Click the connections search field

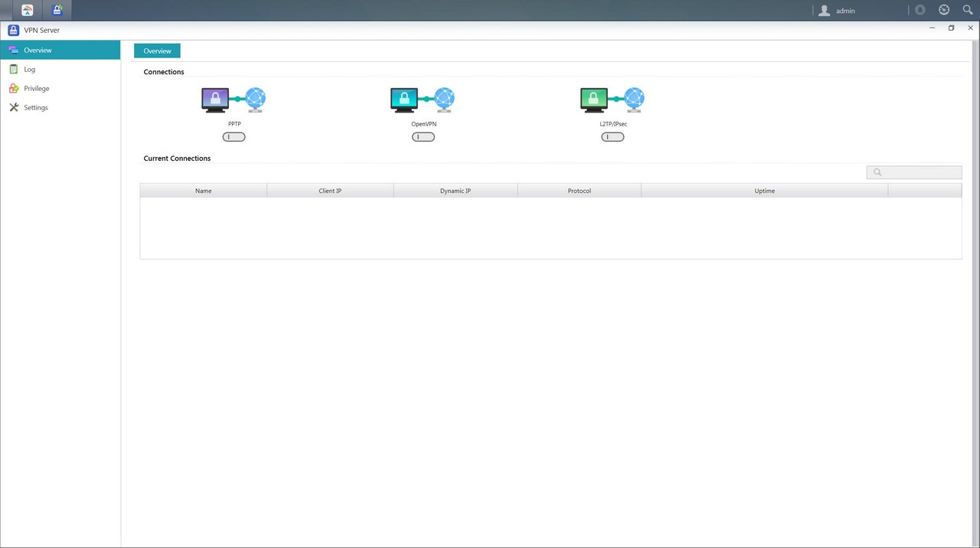[914, 172]
